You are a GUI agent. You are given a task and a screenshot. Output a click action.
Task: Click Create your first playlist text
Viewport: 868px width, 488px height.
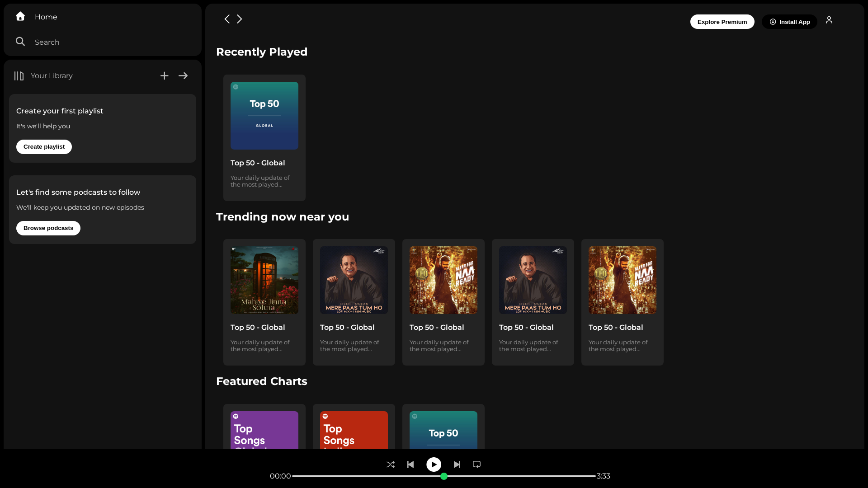60,111
